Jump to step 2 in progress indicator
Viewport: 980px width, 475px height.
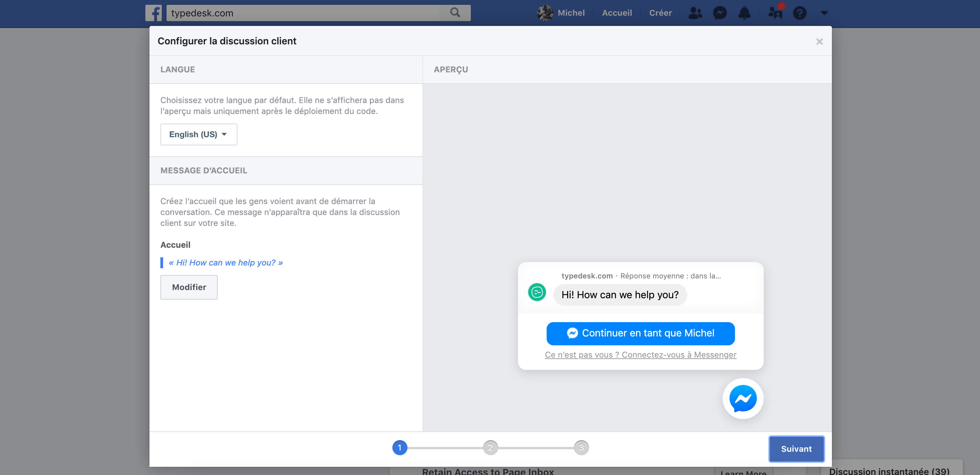click(x=490, y=448)
